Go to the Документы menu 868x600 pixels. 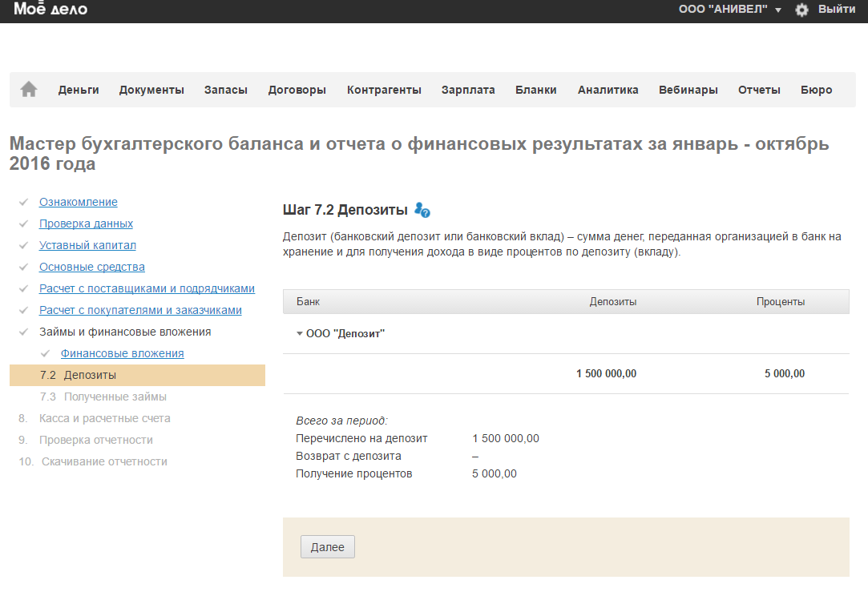pos(151,90)
